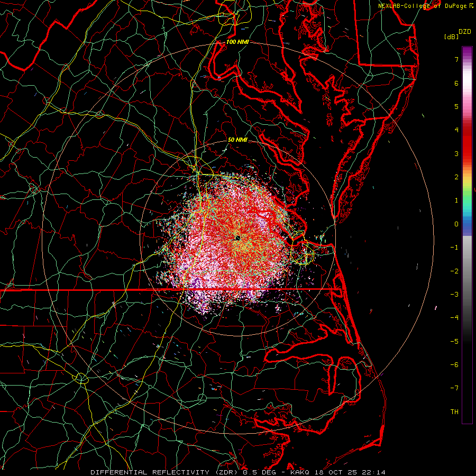This screenshot has height=476, width=476.
Task: Select the 1 dB scale value
Action: pos(456,200)
